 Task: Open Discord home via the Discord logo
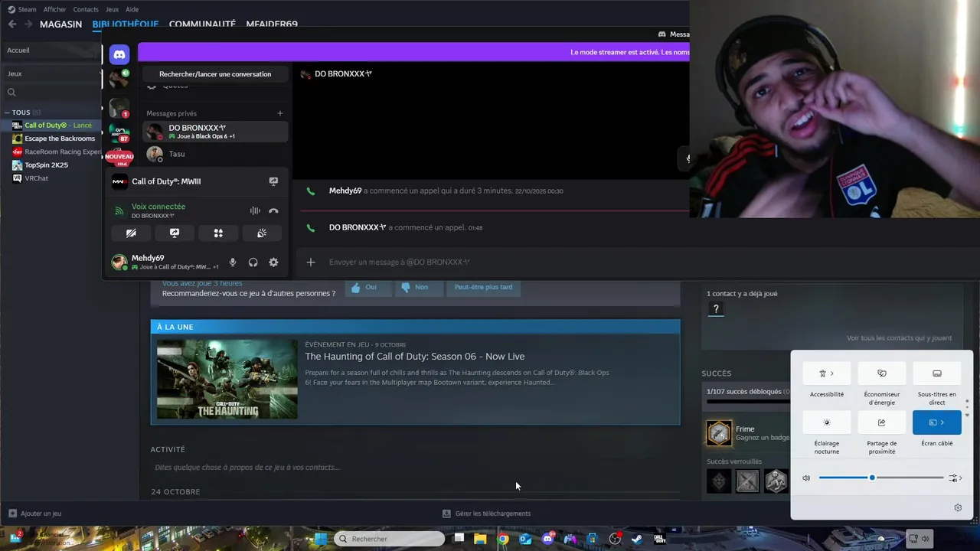tap(119, 54)
